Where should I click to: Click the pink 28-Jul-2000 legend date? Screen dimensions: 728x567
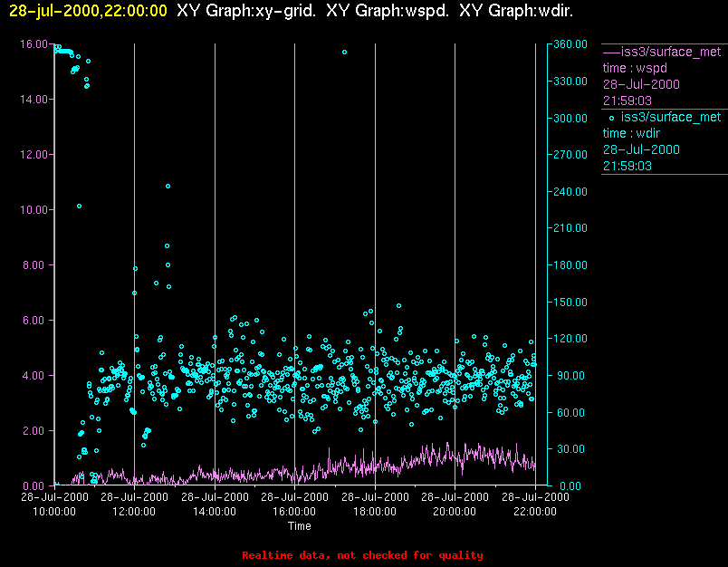click(x=641, y=84)
